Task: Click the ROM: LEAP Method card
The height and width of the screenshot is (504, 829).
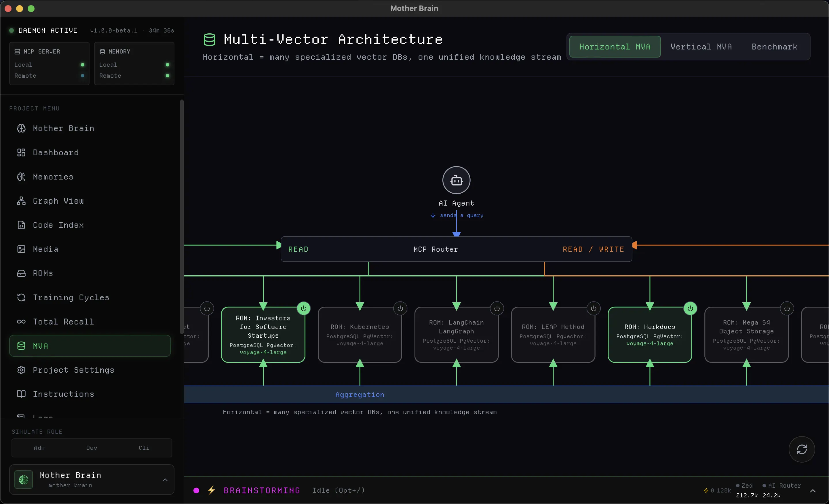Action: [x=553, y=335]
